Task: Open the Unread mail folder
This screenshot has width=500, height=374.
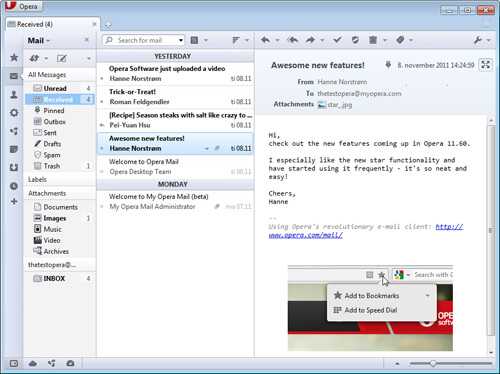Action: 60,88
